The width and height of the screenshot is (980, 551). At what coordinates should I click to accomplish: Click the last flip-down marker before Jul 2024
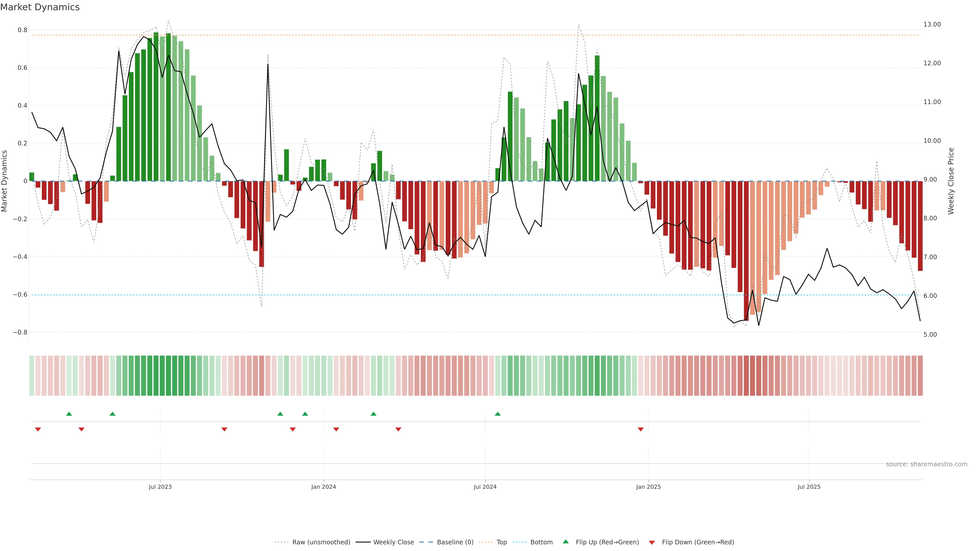(x=398, y=429)
